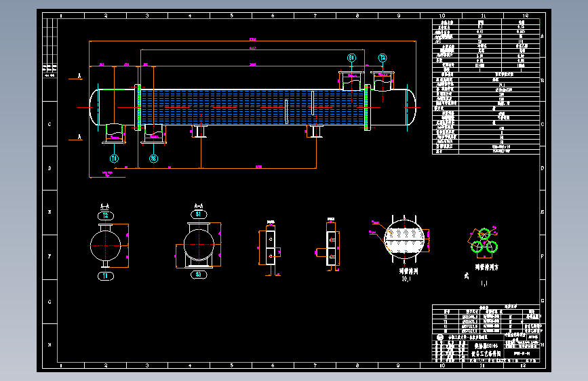This screenshot has height=381, width=588.
Task: Click the nozzle table above the title block
Action: 486,319
